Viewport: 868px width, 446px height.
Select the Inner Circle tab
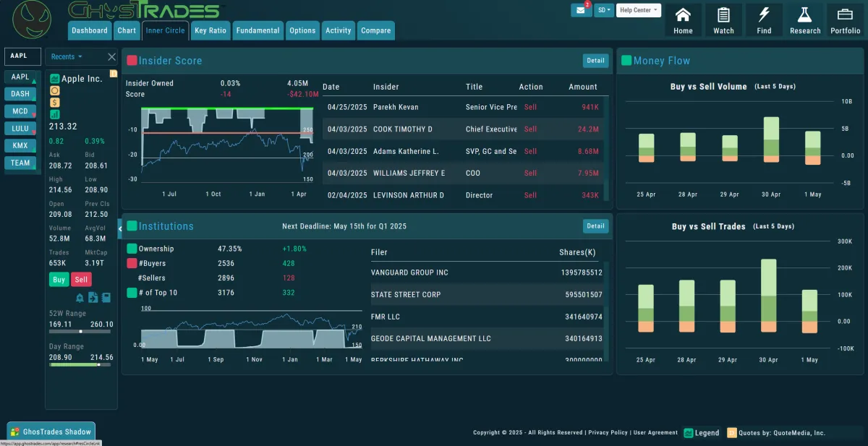coord(165,30)
